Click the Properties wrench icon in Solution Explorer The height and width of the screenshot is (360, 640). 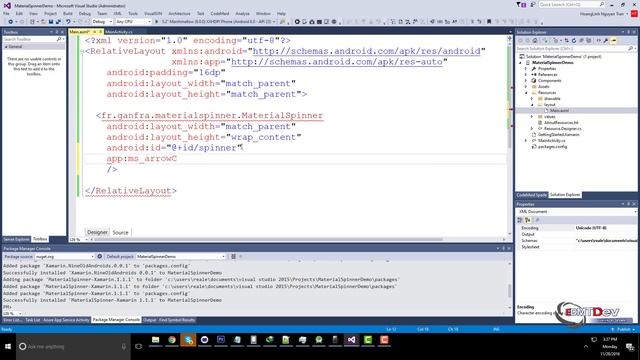pos(606,41)
